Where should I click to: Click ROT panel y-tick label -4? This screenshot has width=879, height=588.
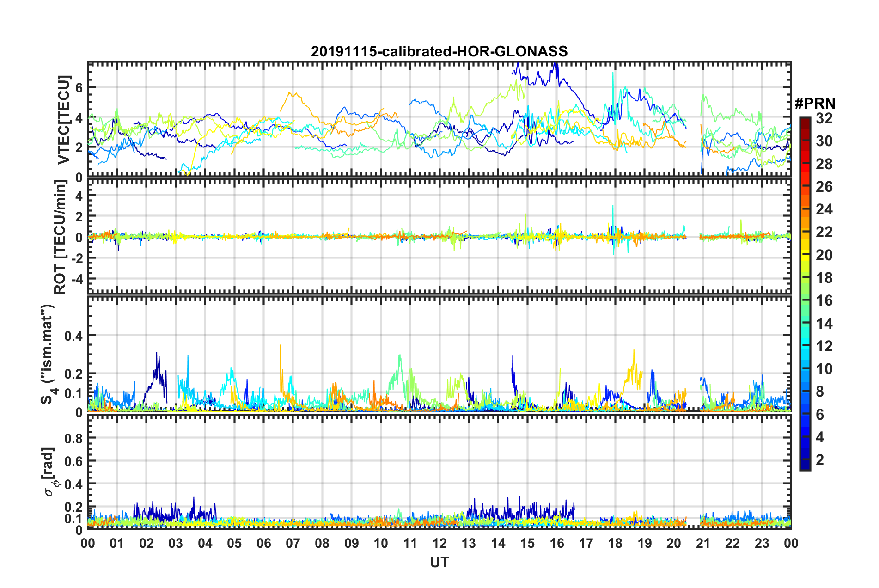point(77,279)
